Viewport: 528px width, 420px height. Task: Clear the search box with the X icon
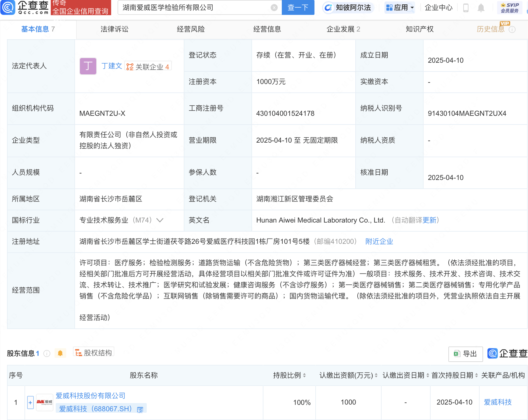[274, 8]
